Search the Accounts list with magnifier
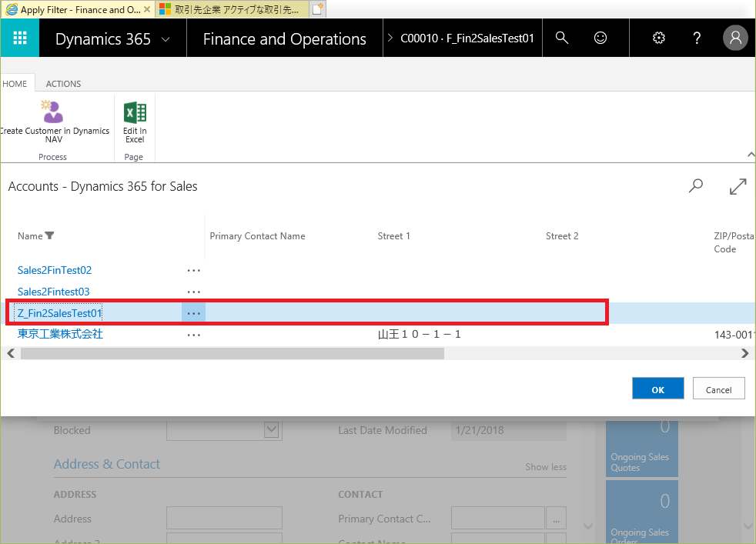The width and height of the screenshot is (756, 544). [x=696, y=186]
